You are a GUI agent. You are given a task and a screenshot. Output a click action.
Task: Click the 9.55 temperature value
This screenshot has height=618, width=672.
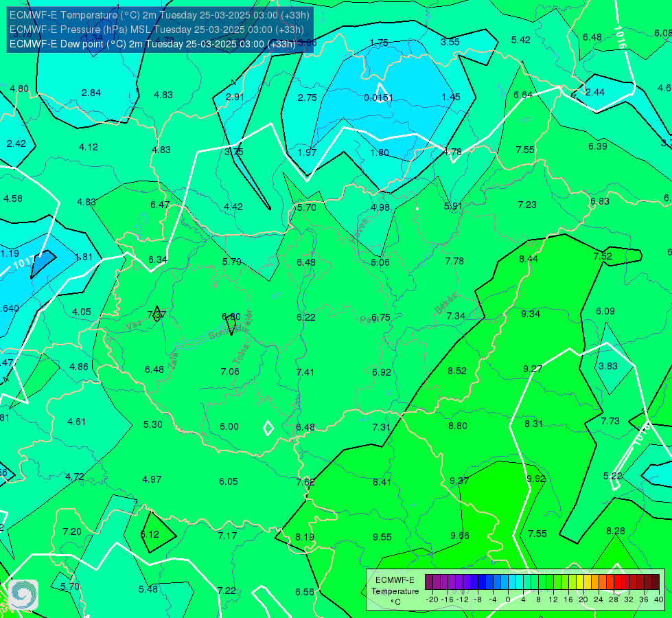[x=382, y=538]
